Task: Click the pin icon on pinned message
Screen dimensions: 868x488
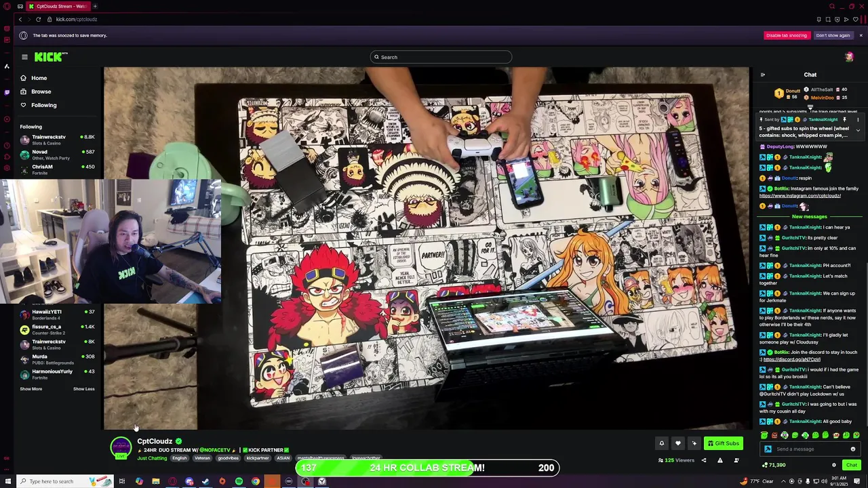Action: click(844, 120)
